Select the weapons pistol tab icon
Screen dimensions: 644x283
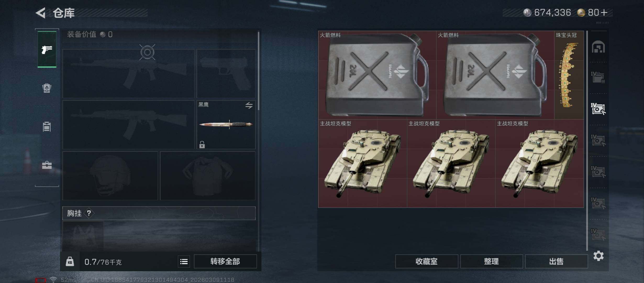click(47, 49)
